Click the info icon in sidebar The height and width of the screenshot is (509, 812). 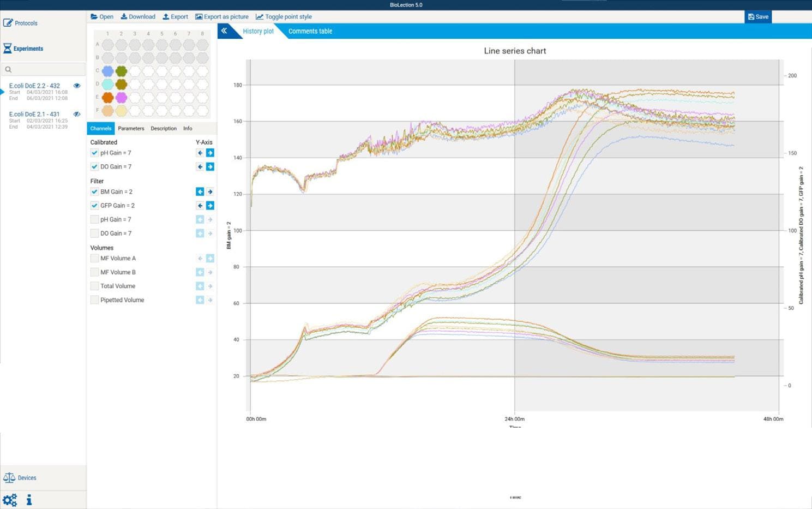click(x=29, y=500)
